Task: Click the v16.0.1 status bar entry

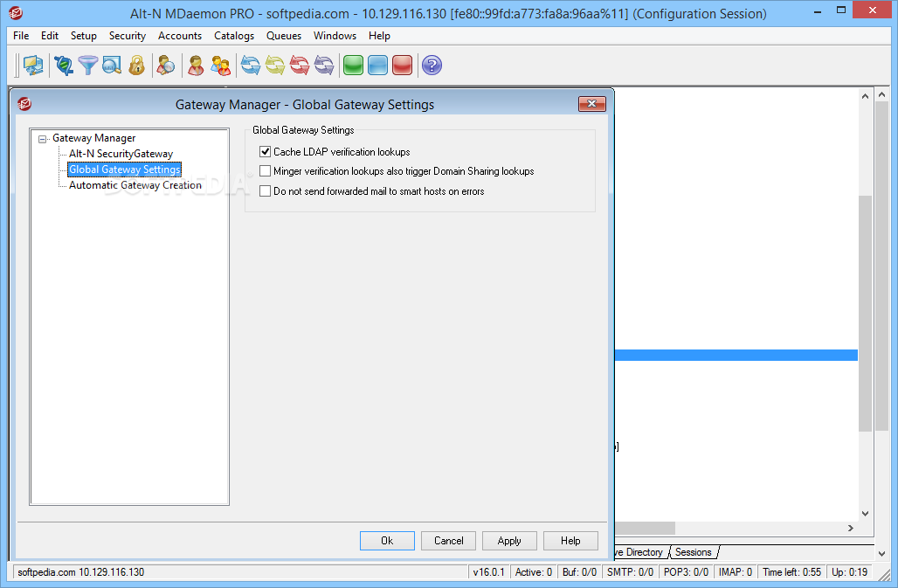Action: click(x=488, y=572)
